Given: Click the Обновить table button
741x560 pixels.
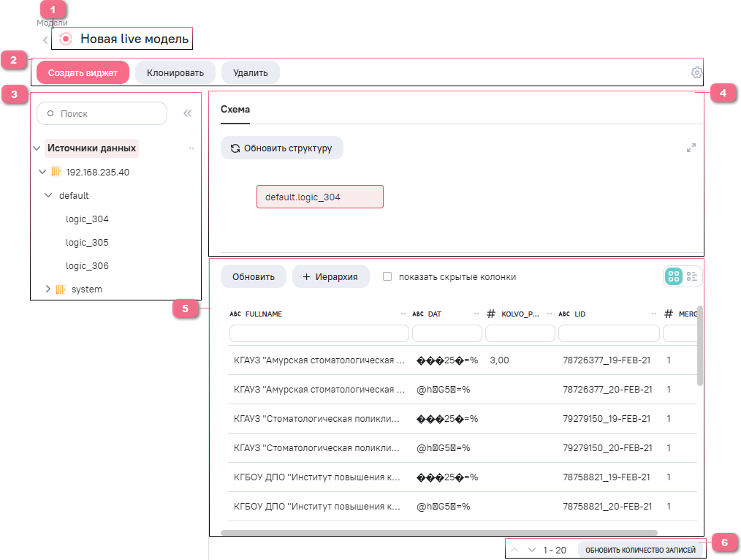Looking at the screenshot, I should click(254, 276).
